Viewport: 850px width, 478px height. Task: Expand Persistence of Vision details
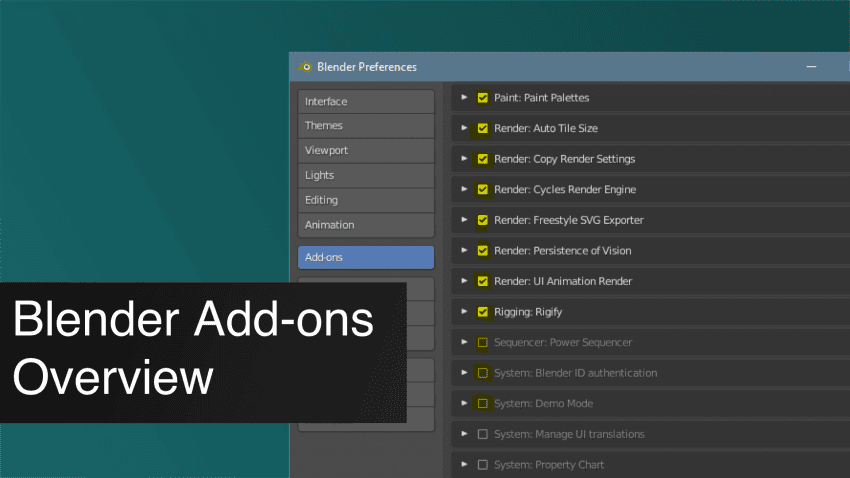point(464,250)
